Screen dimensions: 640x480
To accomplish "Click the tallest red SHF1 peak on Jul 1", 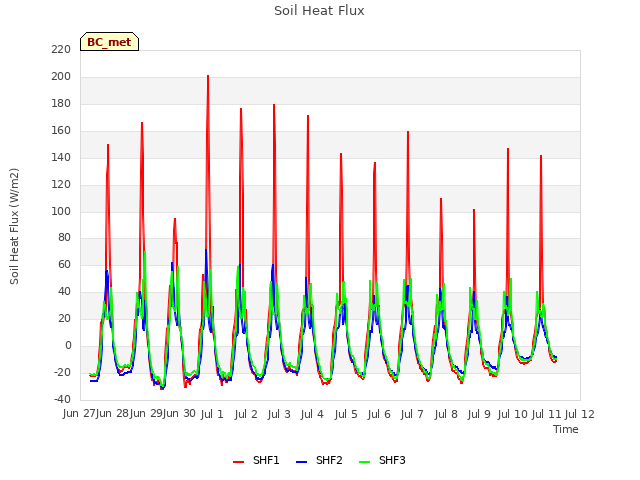I will pos(208,76).
